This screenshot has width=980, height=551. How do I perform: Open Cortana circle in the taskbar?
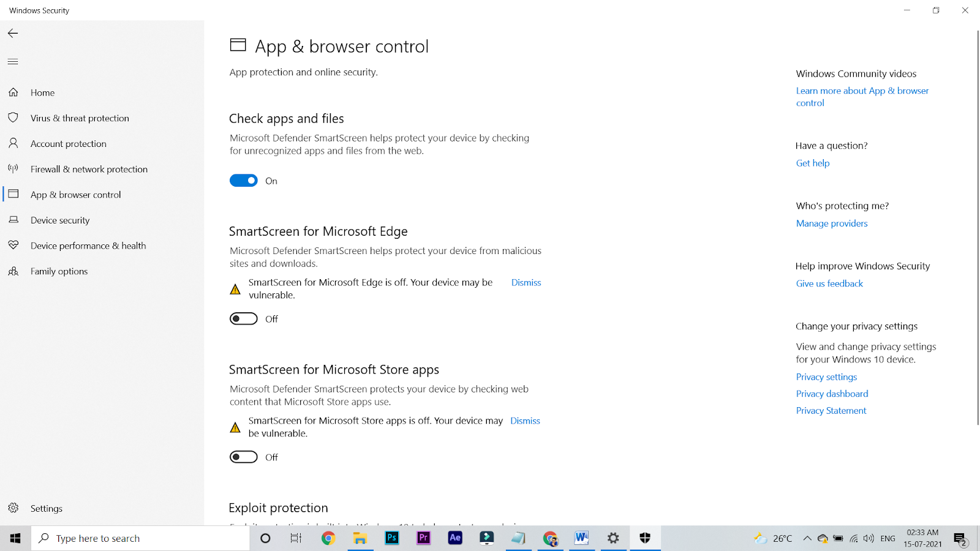point(265,538)
